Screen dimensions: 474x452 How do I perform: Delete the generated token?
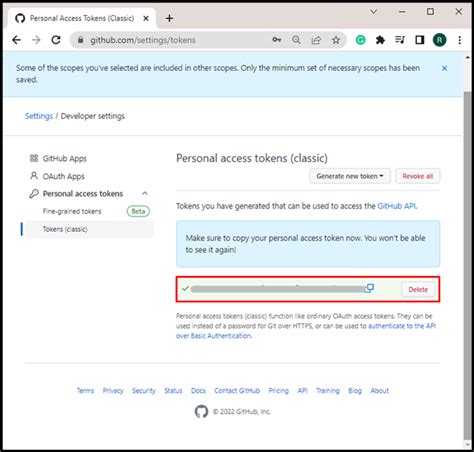pyautogui.click(x=418, y=289)
